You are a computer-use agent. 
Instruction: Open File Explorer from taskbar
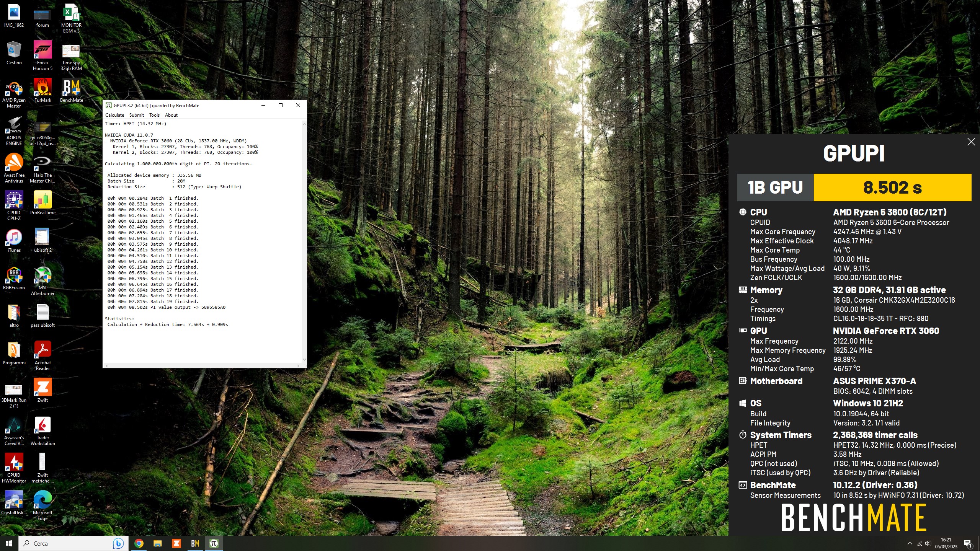click(157, 543)
